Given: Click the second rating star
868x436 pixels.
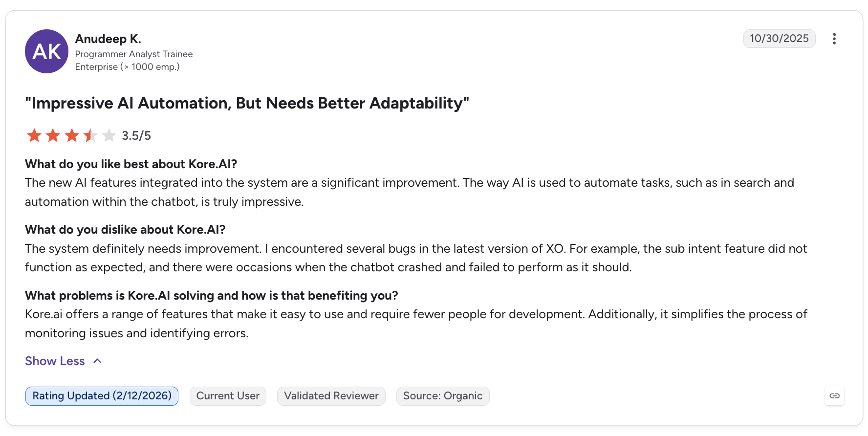Looking at the screenshot, I should [x=53, y=135].
